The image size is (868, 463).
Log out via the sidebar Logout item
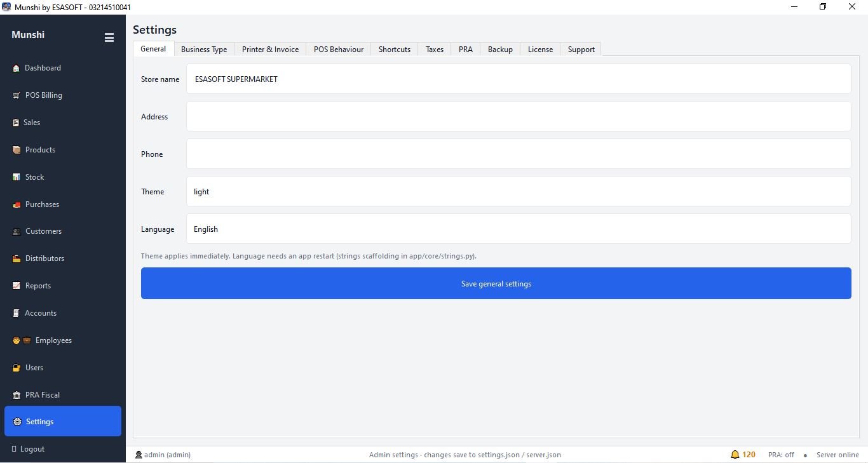coord(62,449)
